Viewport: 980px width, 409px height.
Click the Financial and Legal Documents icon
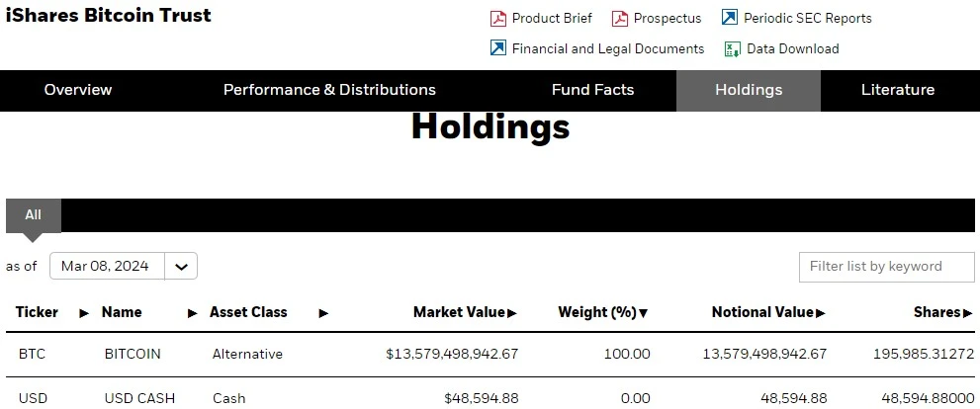(x=498, y=48)
